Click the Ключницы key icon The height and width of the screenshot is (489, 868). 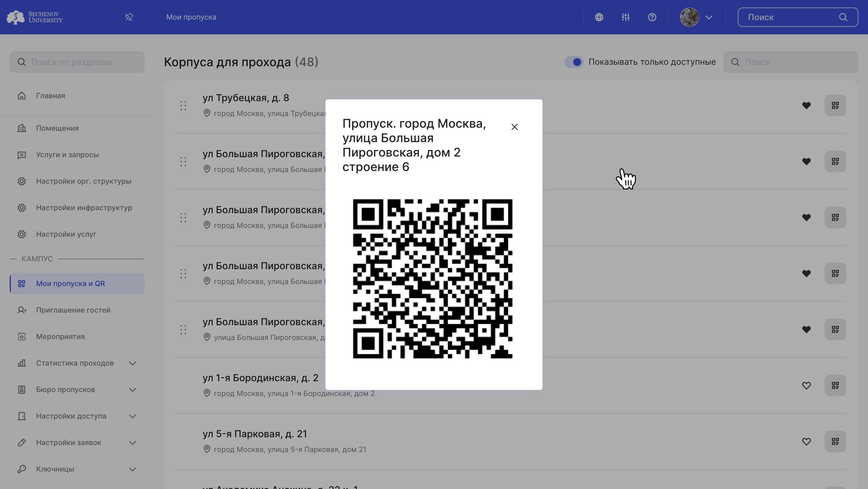pos(22,469)
